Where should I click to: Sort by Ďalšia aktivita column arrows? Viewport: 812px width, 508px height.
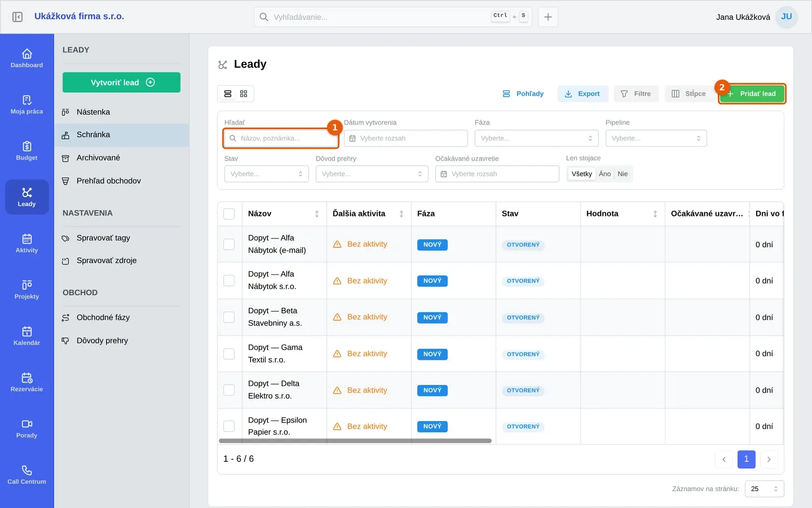[x=401, y=214]
